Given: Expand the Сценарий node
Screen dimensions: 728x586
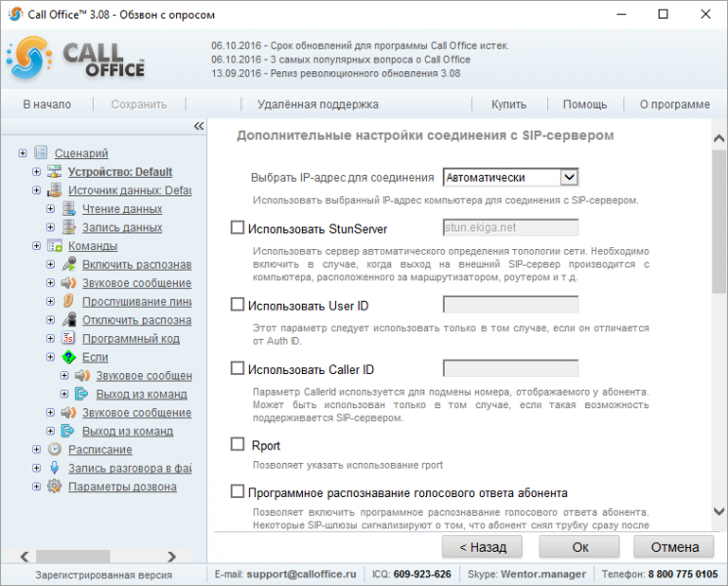Looking at the screenshot, I should click(x=22, y=152).
